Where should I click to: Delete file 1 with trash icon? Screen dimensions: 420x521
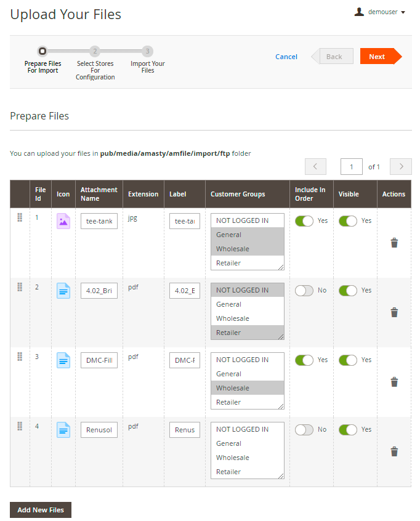[x=394, y=243]
